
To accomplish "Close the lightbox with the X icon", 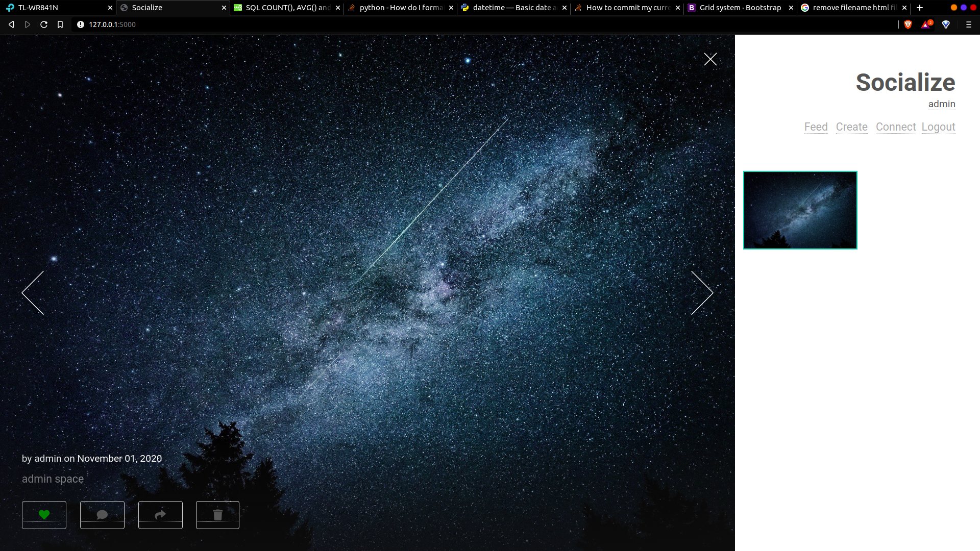I will click(710, 59).
